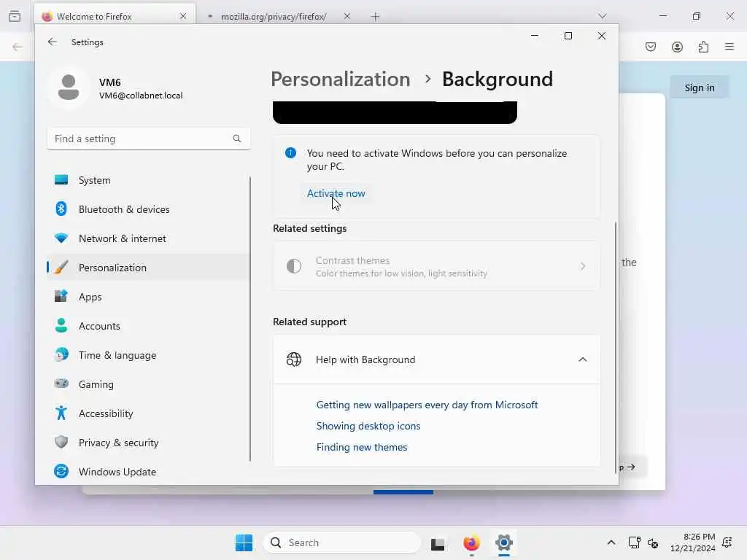Click Firefox back arrow in toolbar
This screenshot has width=747, height=560.
point(18,47)
